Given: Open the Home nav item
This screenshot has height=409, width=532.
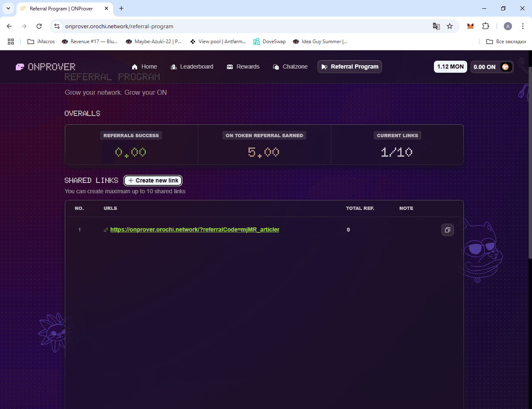Looking at the screenshot, I should coord(144,67).
